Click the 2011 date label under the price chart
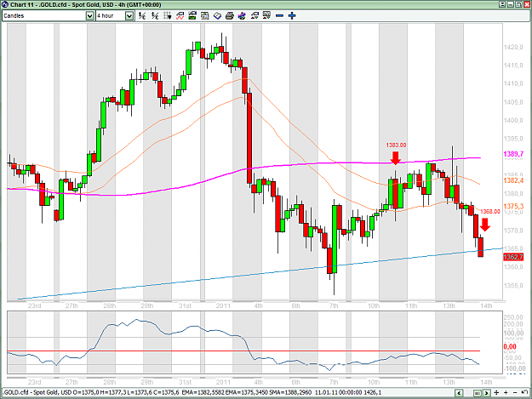The height and width of the screenshot is (399, 532). (x=223, y=305)
